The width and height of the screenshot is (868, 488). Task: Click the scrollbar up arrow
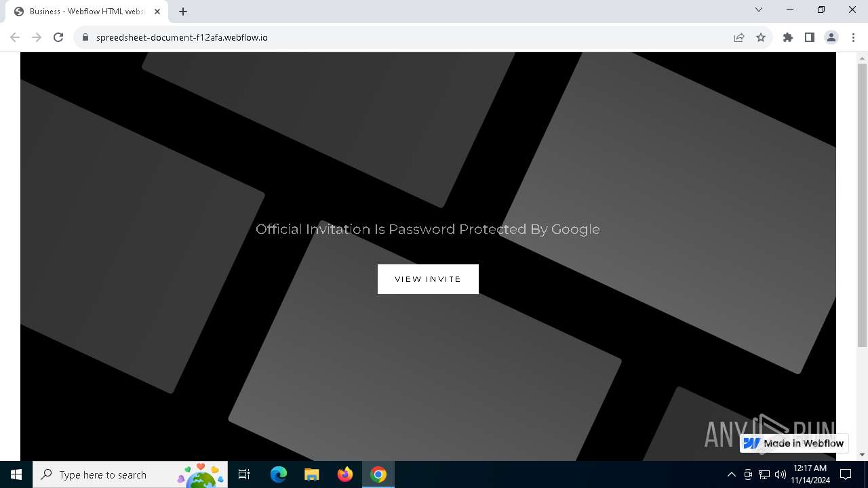click(x=863, y=58)
